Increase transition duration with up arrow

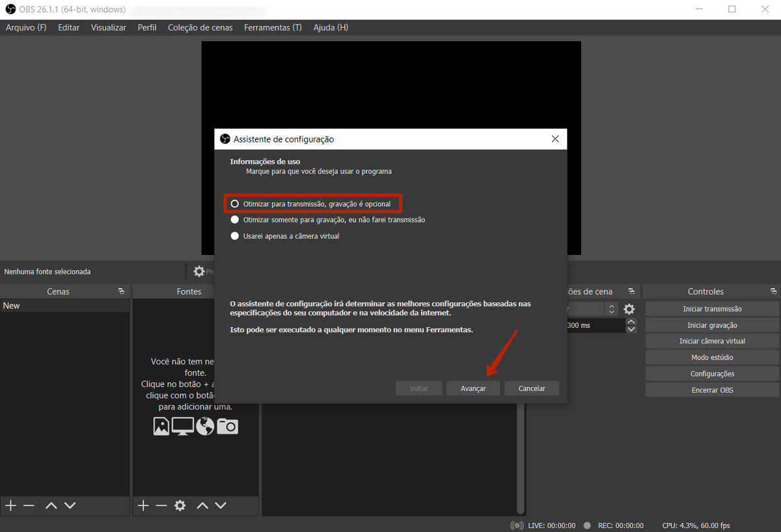[x=631, y=321]
